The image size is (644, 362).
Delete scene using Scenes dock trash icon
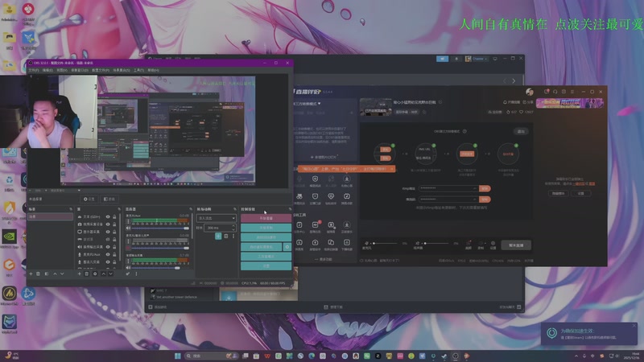(38, 274)
